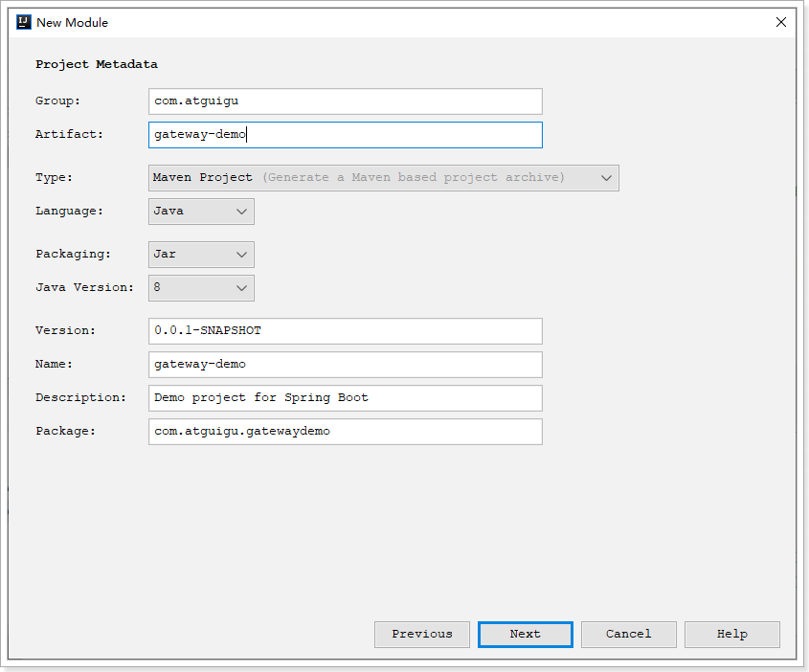Expand the Java Version dropdown
Image resolution: width=809 pixels, height=672 pixels.
pyautogui.click(x=201, y=287)
